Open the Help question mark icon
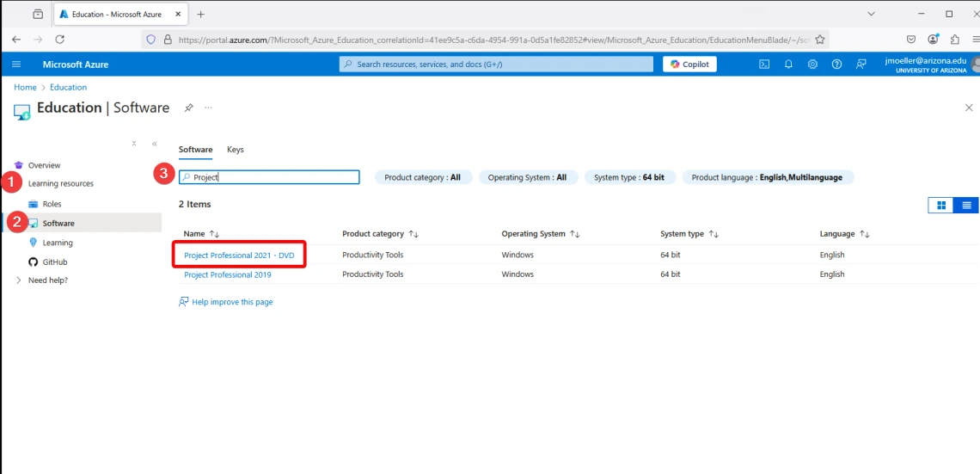 tap(837, 65)
